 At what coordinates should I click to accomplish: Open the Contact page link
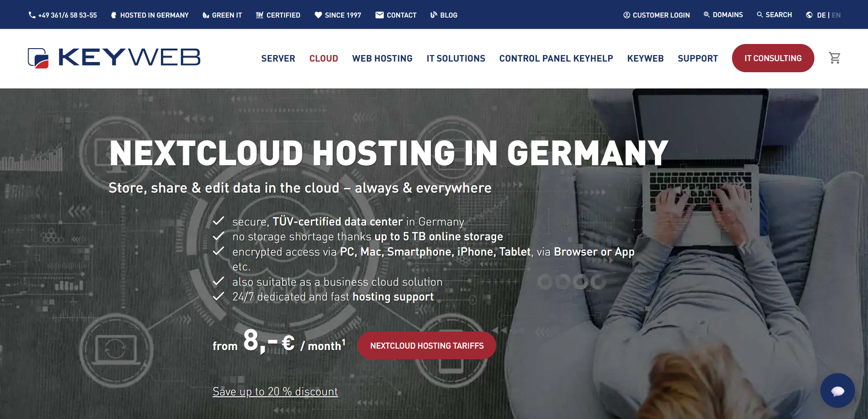401,15
